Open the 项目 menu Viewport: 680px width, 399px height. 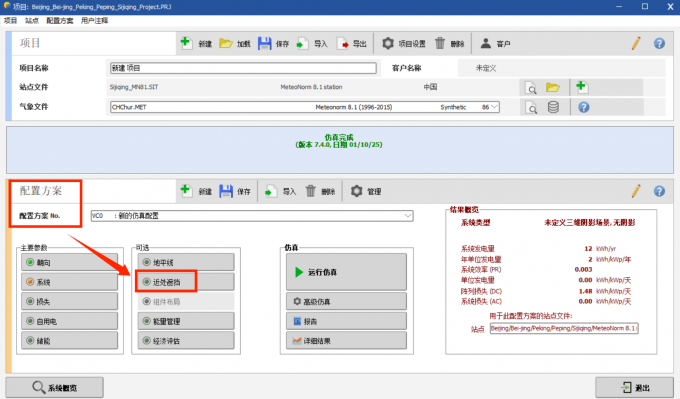pos(10,20)
